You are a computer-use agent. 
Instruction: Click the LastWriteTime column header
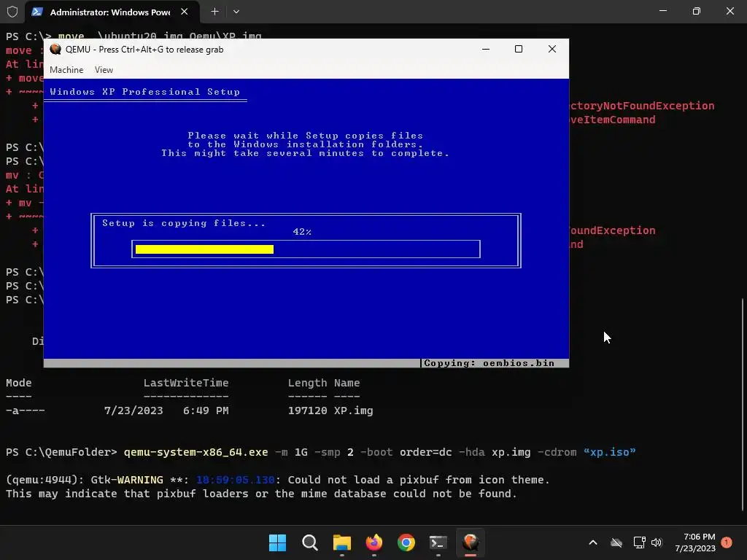(x=186, y=383)
